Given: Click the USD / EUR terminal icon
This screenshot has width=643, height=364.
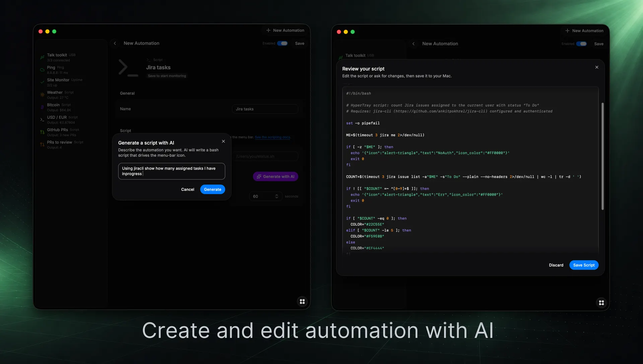Looking at the screenshot, I should (42, 119).
